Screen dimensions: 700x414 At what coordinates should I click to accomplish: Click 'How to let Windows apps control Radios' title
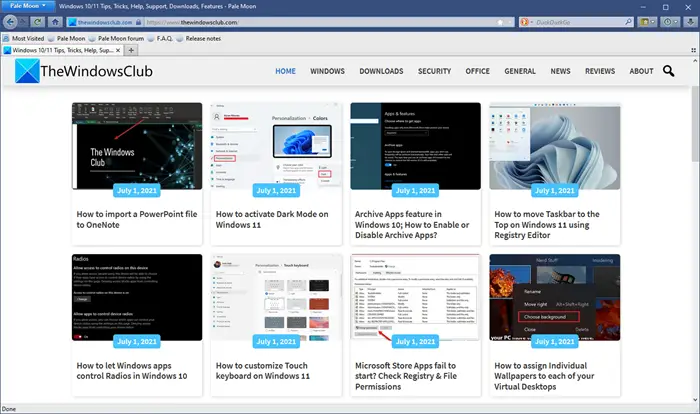pos(132,371)
